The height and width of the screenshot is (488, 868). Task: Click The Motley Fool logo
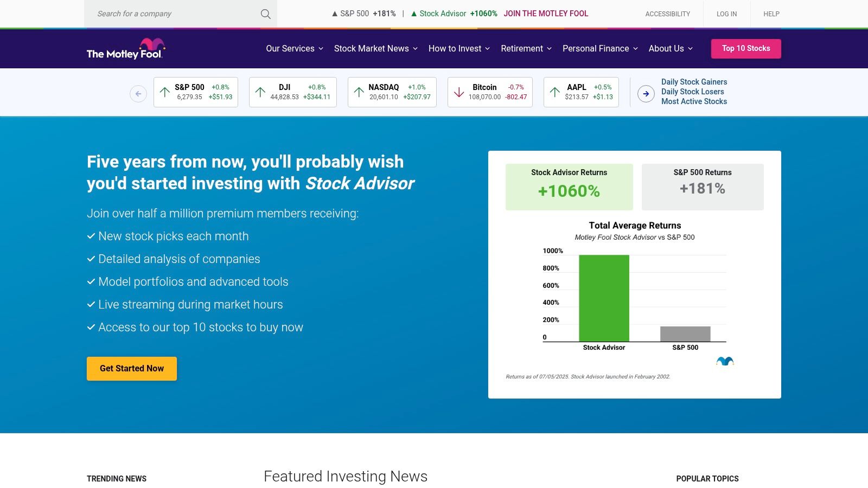(x=126, y=49)
